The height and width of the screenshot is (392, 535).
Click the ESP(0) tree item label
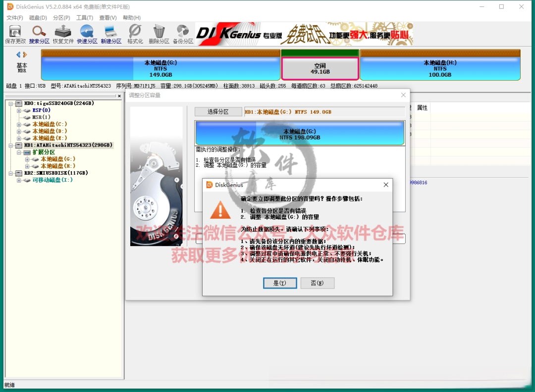pos(41,110)
